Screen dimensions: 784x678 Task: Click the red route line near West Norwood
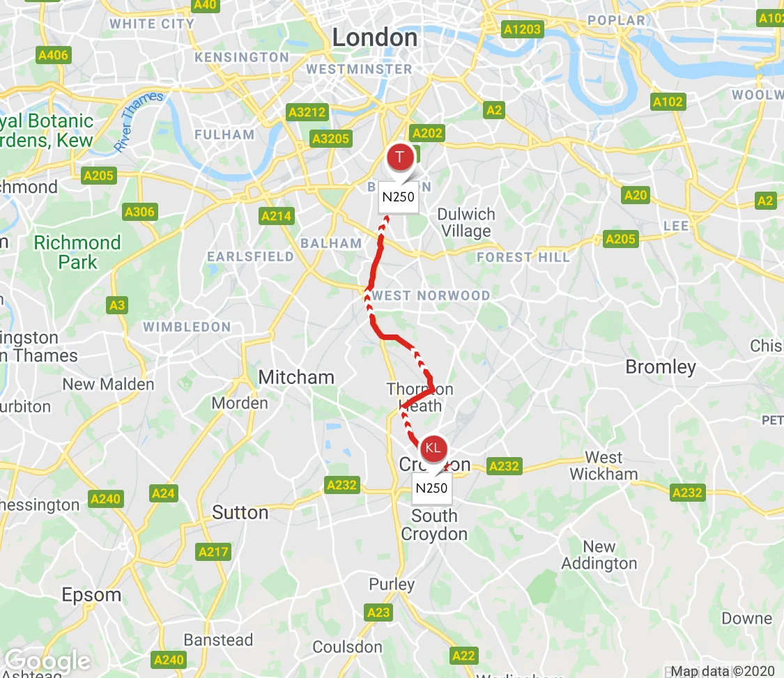coord(375,265)
